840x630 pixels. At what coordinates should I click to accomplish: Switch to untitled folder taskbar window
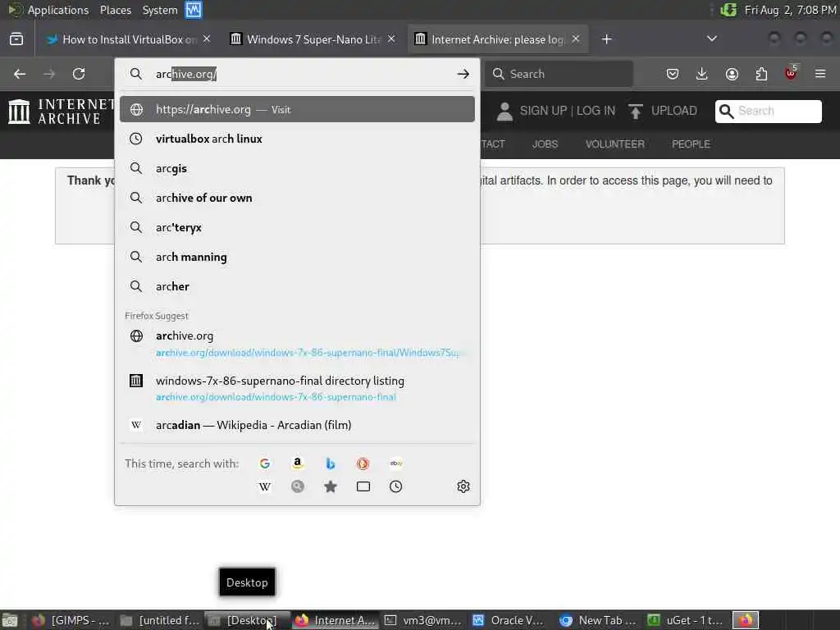[x=160, y=620]
